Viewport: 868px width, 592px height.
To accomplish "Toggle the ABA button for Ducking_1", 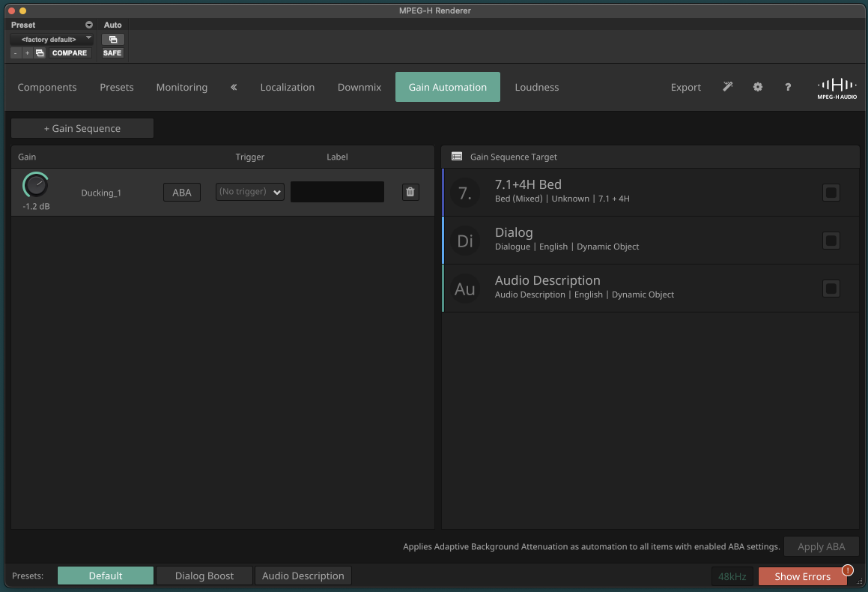I will coord(181,192).
